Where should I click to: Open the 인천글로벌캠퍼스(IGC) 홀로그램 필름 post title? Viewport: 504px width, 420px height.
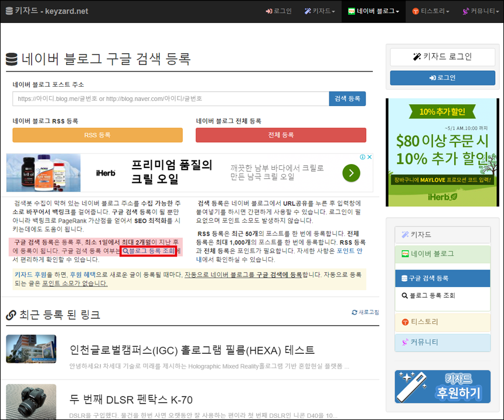pos(192,350)
